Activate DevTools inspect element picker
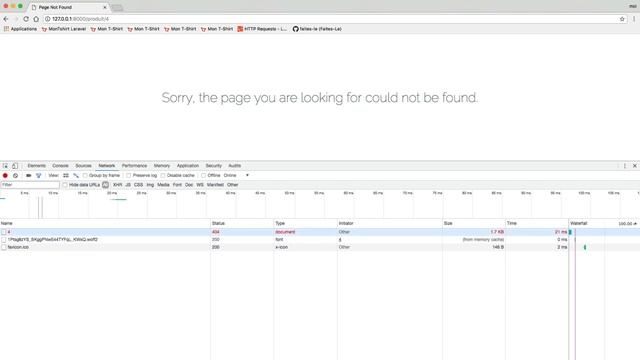Image resolution: width=640 pixels, height=360 pixels. click(x=5, y=166)
